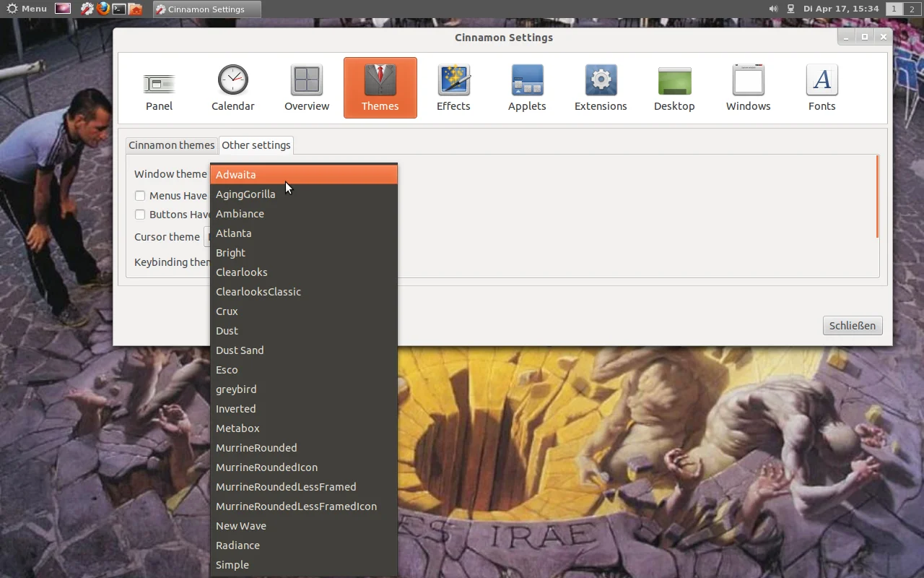Viewport: 924px width, 578px height.
Task: Choose ClearlooksClassic from the theme list
Action: 303,291
